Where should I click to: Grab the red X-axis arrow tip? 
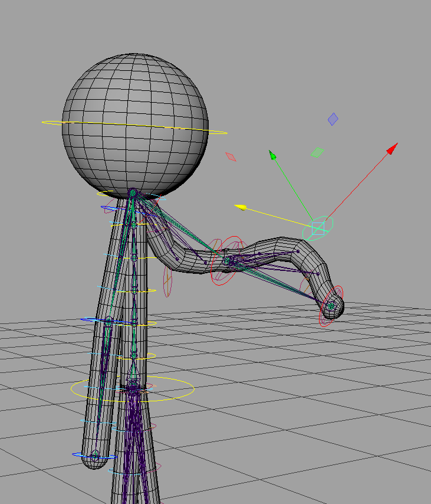click(x=392, y=149)
